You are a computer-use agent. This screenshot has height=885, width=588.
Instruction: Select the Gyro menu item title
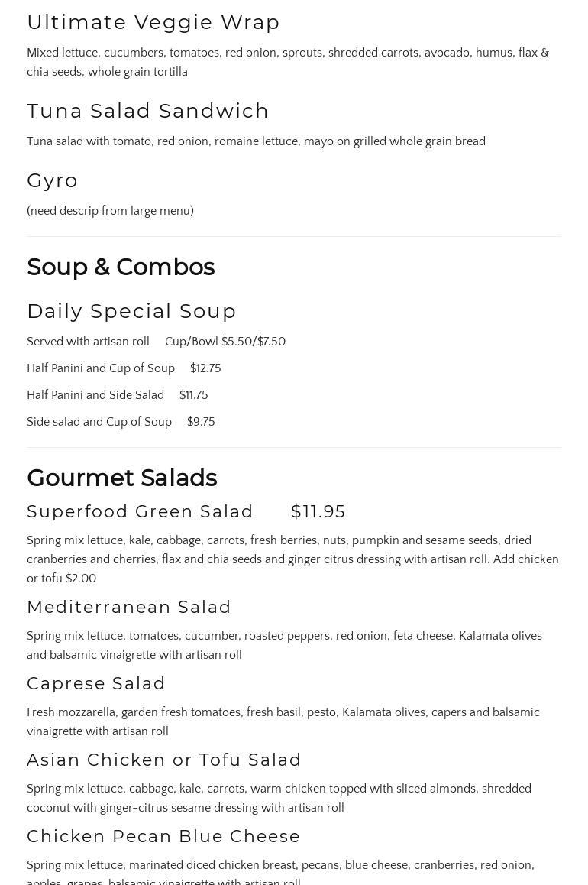53,180
